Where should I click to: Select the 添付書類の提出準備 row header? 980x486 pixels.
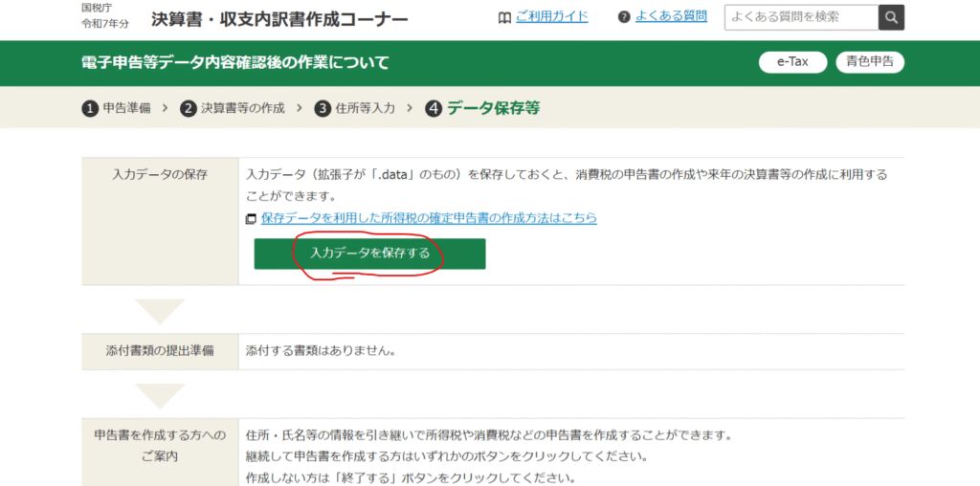(160, 351)
